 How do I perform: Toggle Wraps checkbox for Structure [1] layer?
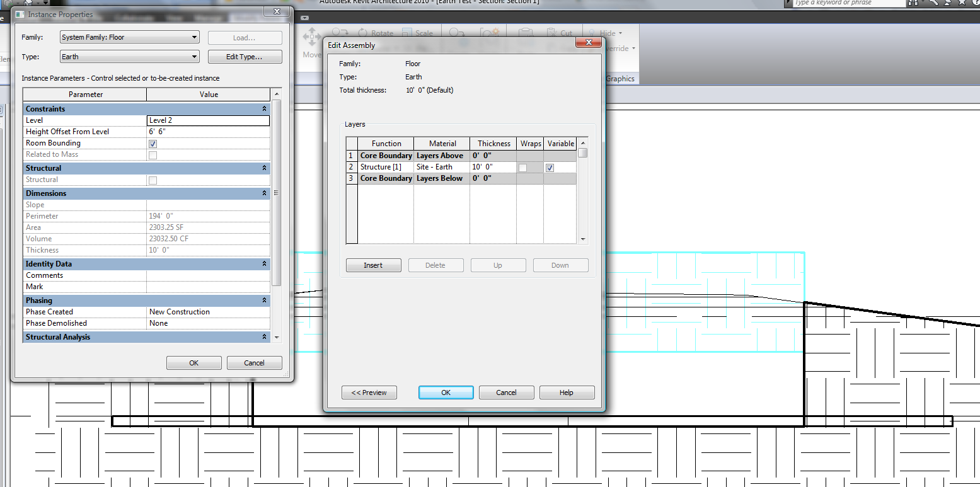pos(522,168)
